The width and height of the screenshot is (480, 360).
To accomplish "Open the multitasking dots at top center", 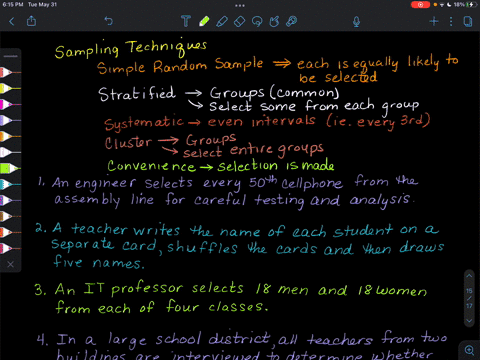I will (240, 5).
